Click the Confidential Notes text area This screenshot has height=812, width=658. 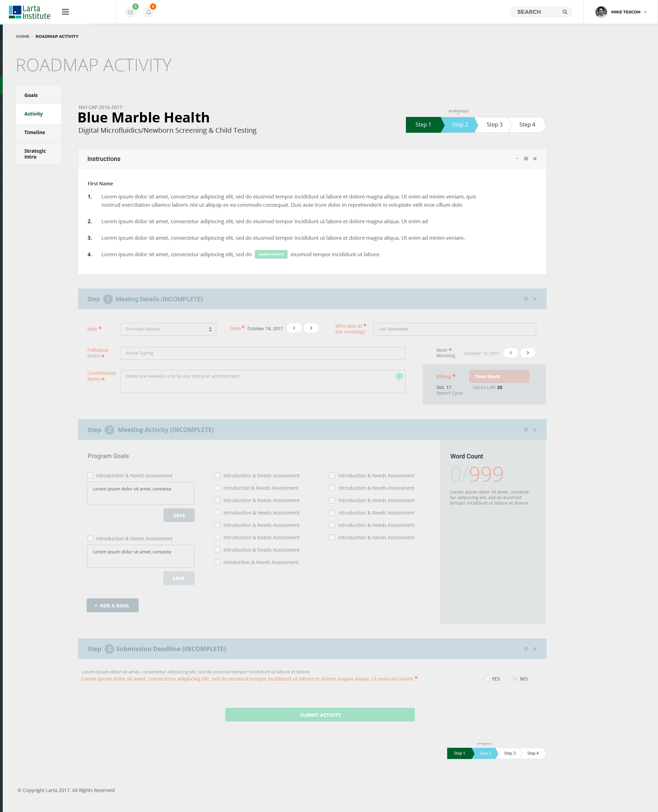coord(263,381)
